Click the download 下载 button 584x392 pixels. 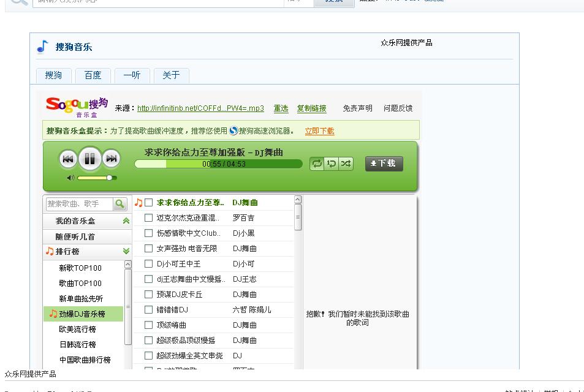pos(384,164)
